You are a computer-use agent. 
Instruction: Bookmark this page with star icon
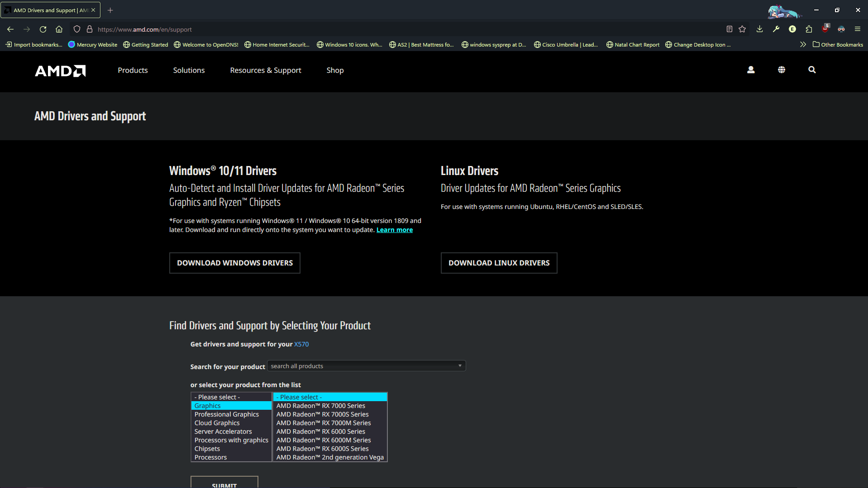[x=742, y=29]
